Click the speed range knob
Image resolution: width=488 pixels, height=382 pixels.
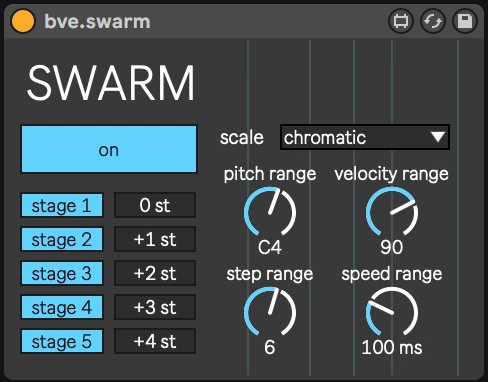point(392,312)
